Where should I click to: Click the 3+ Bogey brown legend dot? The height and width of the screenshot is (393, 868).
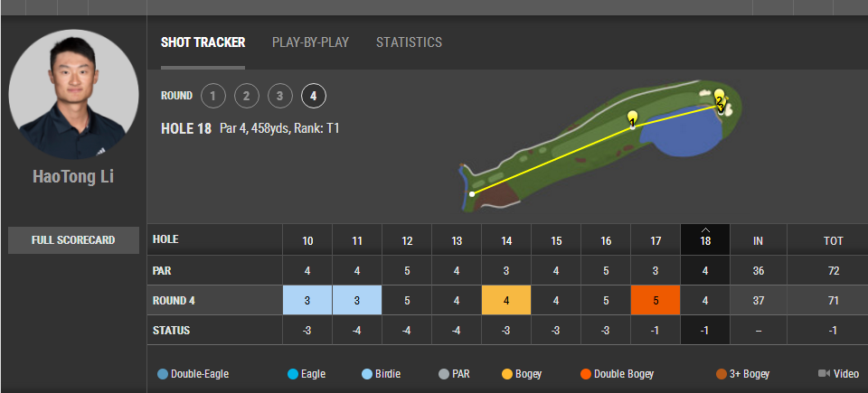click(722, 374)
